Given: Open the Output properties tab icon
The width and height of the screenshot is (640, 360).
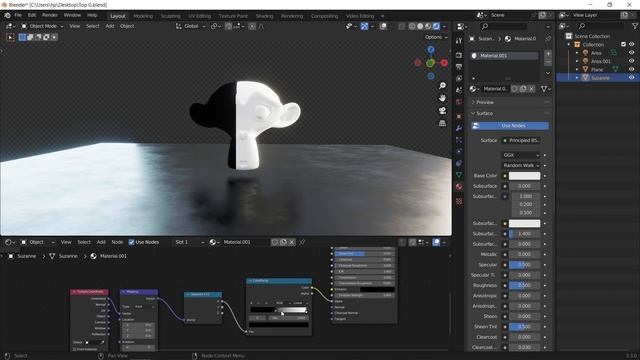Looking at the screenshot, I should [459, 67].
